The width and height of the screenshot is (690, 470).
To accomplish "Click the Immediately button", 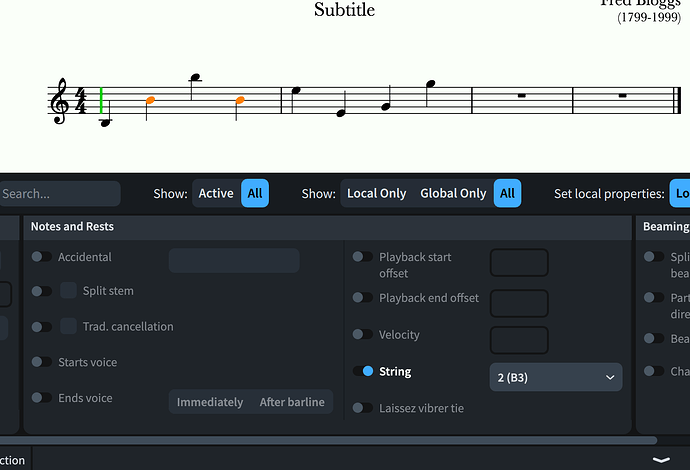I will [210, 402].
